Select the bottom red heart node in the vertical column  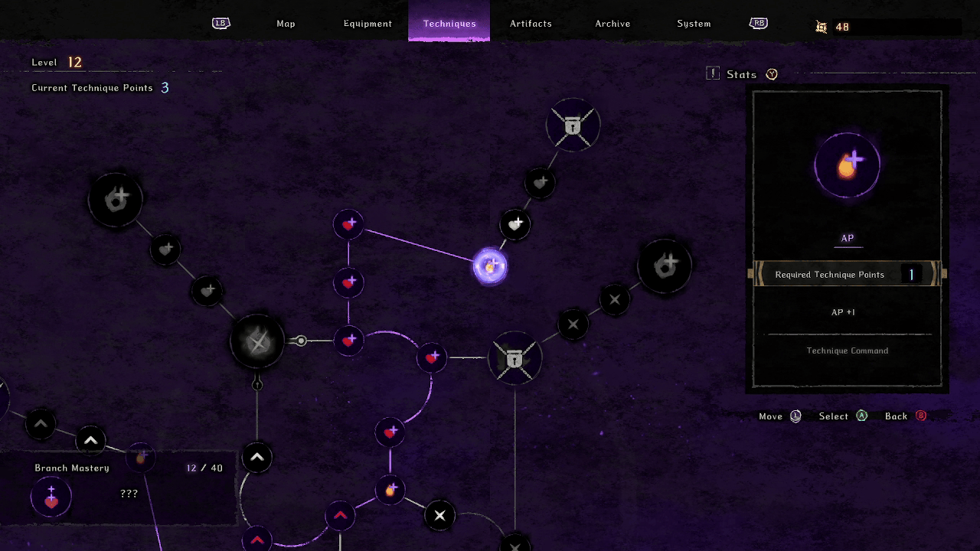(x=348, y=340)
